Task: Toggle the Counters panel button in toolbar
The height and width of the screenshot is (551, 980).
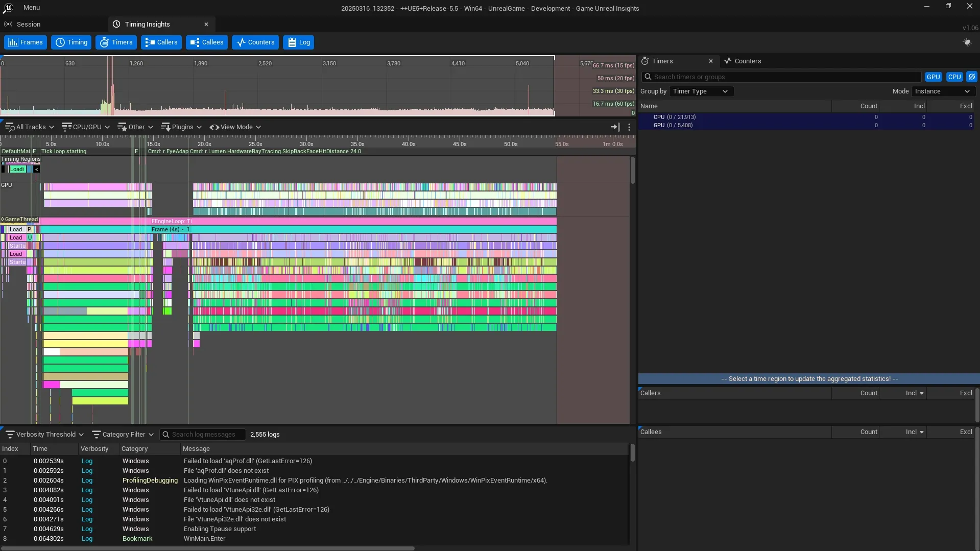Action: (255, 42)
